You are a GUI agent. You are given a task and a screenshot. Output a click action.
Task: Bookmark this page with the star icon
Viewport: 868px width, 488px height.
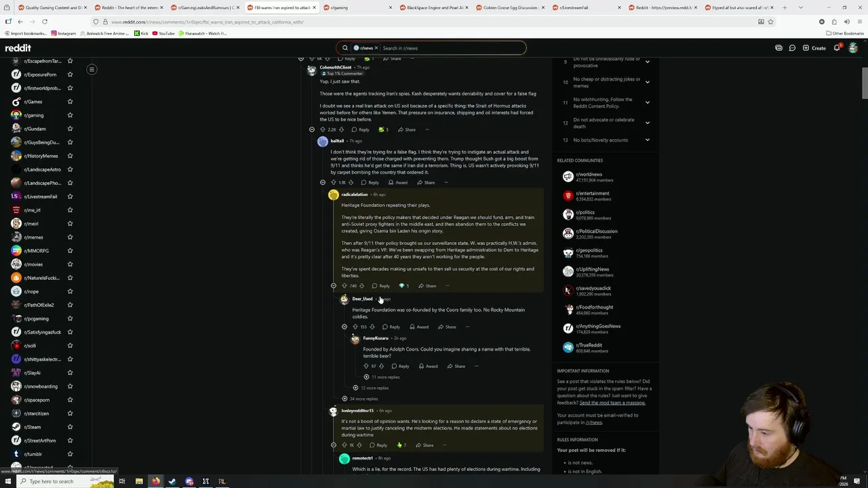[x=770, y=22]
